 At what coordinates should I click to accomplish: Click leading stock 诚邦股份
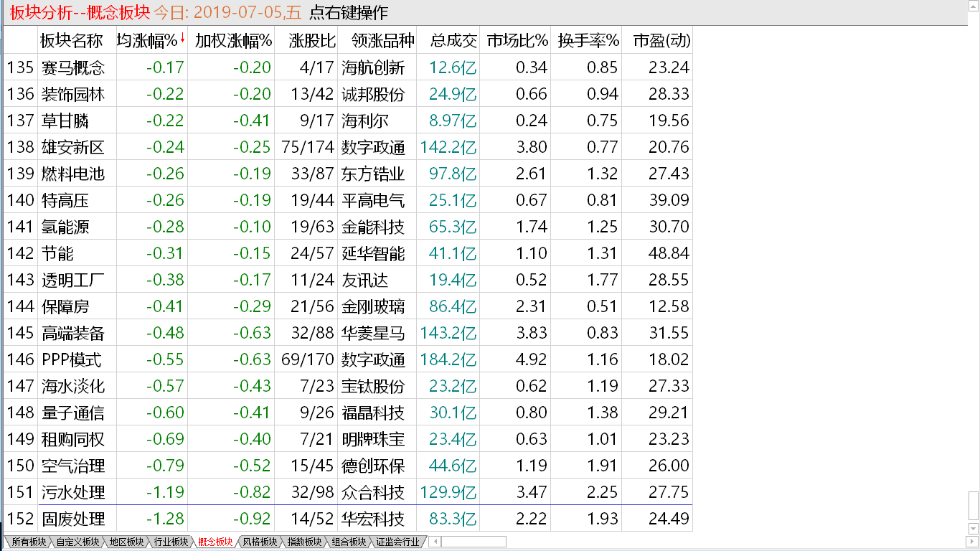(373, 94)
